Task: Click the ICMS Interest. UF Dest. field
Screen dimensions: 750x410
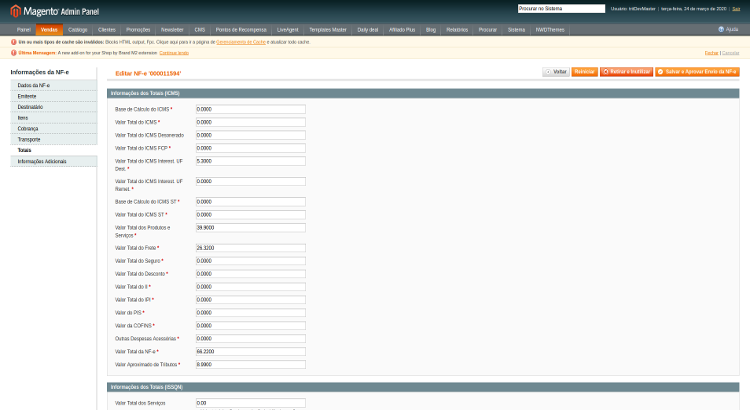Action: coord(251,161)
